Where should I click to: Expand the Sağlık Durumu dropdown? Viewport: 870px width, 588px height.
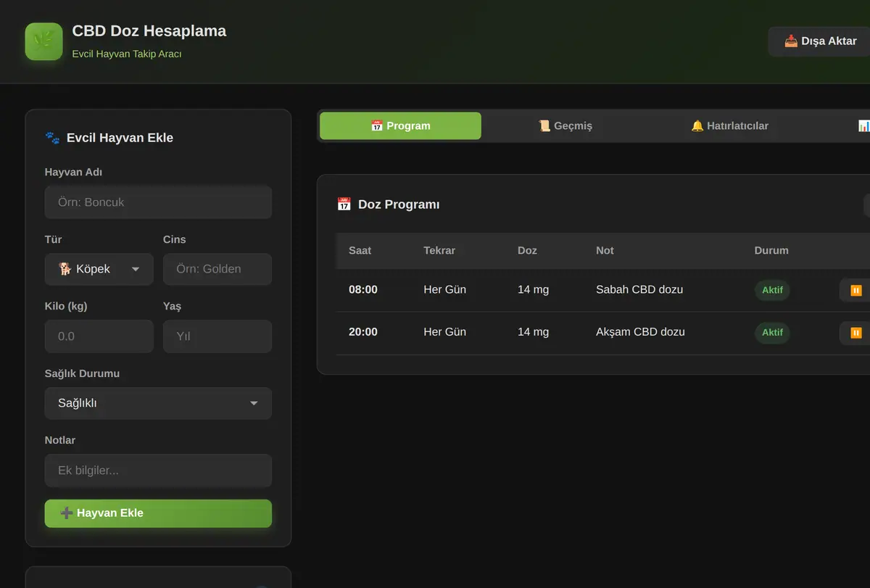click(158, 403)
